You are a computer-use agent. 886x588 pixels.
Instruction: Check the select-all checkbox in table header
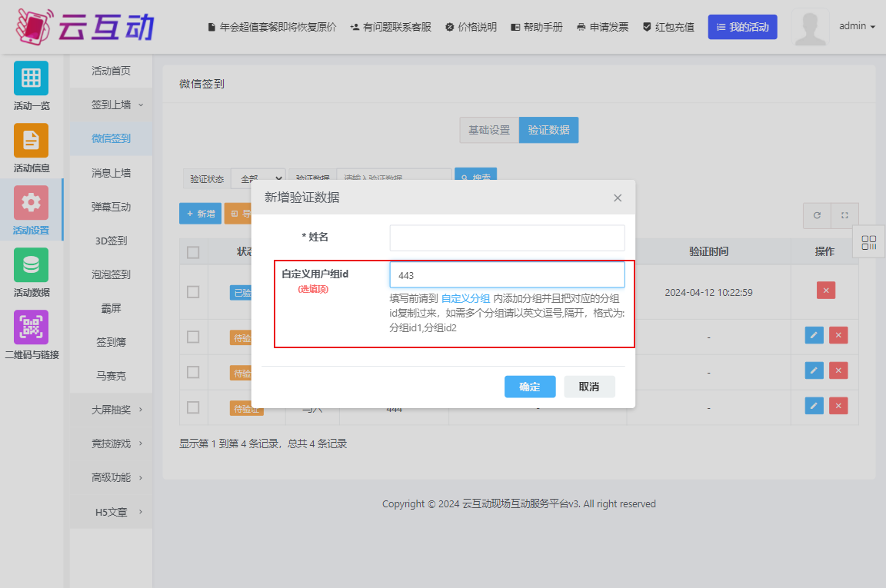[195, 251]
